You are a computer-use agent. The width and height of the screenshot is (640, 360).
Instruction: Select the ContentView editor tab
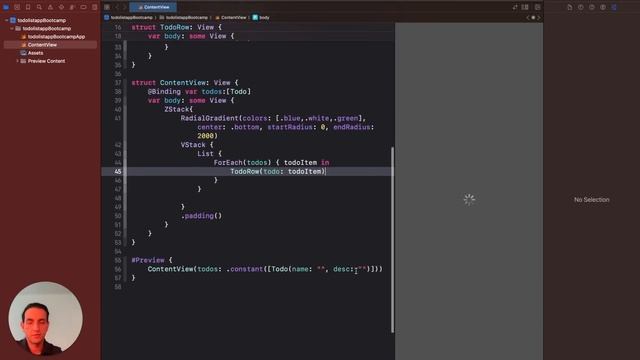click(x=153, y=7)
